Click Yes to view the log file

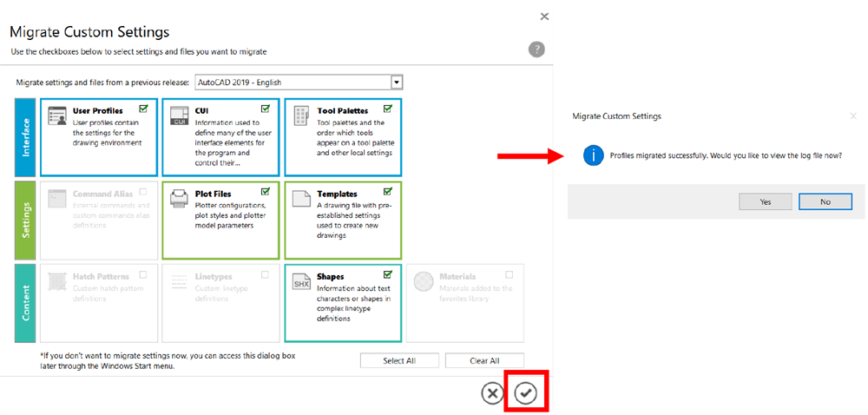766,202
